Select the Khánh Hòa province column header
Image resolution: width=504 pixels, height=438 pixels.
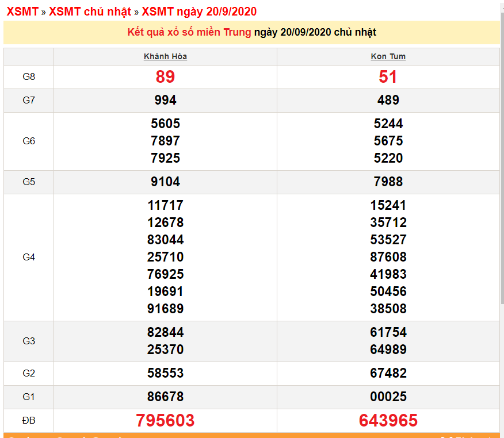point(165,56)
